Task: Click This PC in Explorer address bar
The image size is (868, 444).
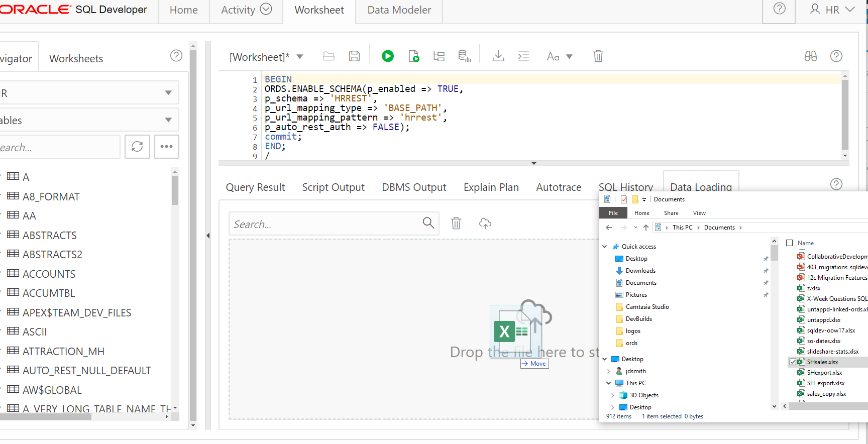Action: coord(682,228)
